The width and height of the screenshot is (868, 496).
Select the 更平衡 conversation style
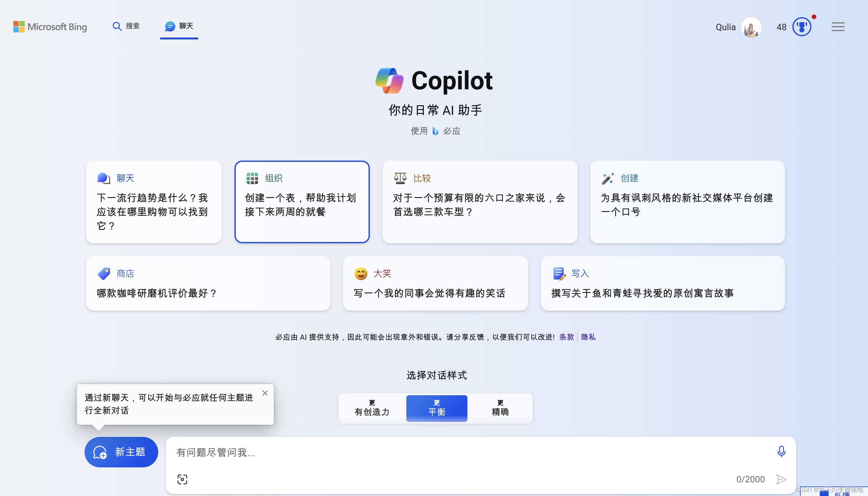point(436,408)
